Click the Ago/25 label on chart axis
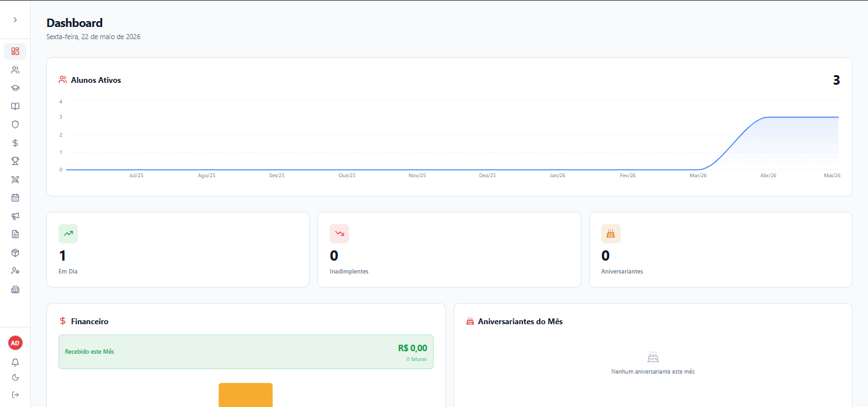 click(x=207, y=175)
